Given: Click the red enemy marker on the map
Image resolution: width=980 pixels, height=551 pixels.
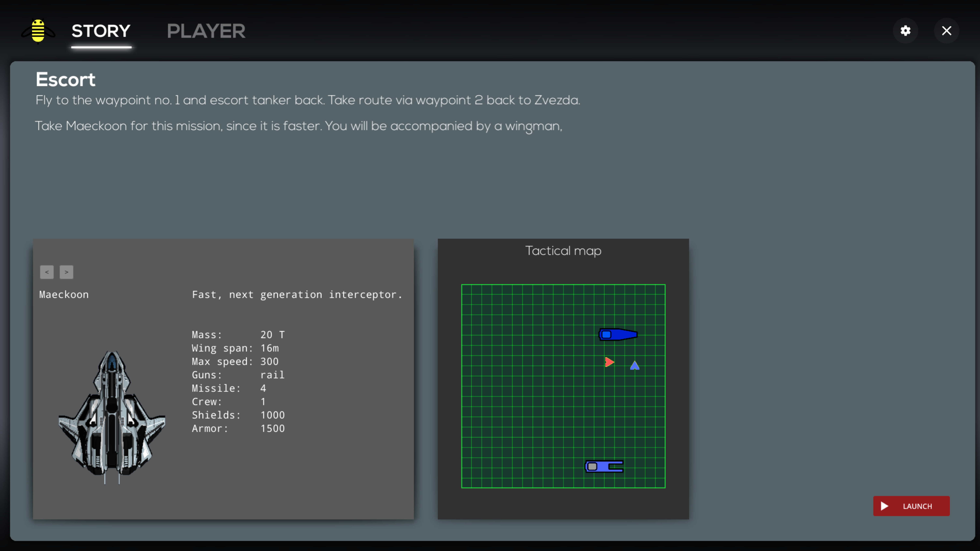Looking at the screenshot, I should [609, 362].
